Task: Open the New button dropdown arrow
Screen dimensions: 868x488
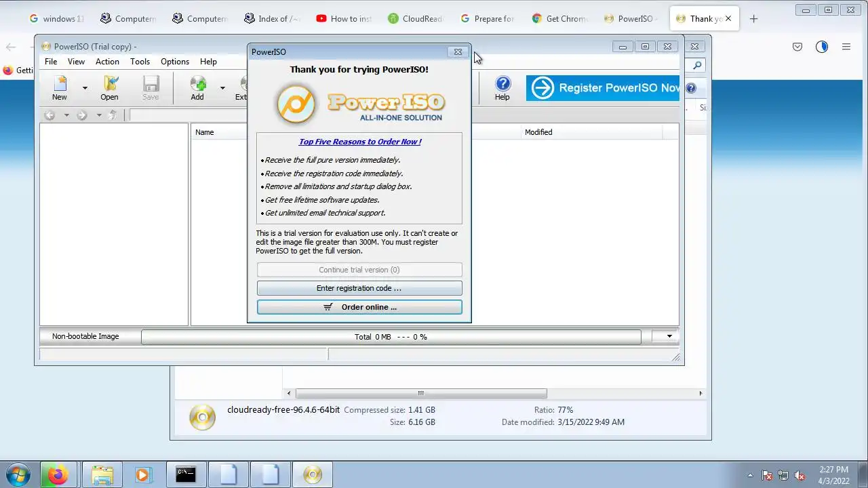Action: pos(85,88)
